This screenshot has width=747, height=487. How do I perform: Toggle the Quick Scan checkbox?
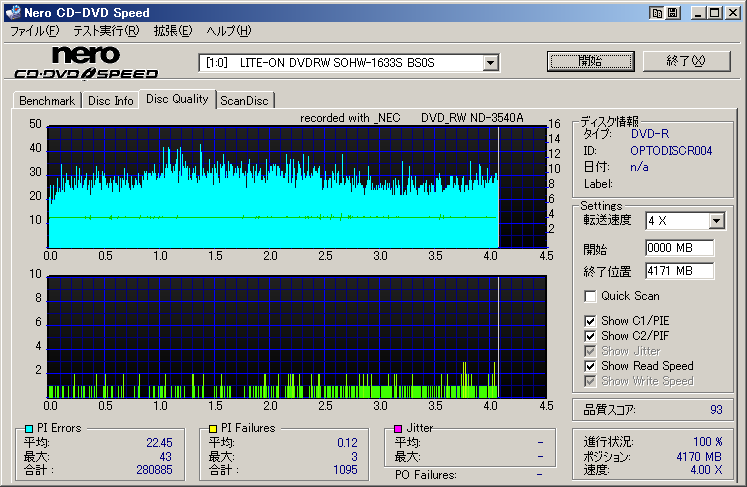[x=590, y=296]
